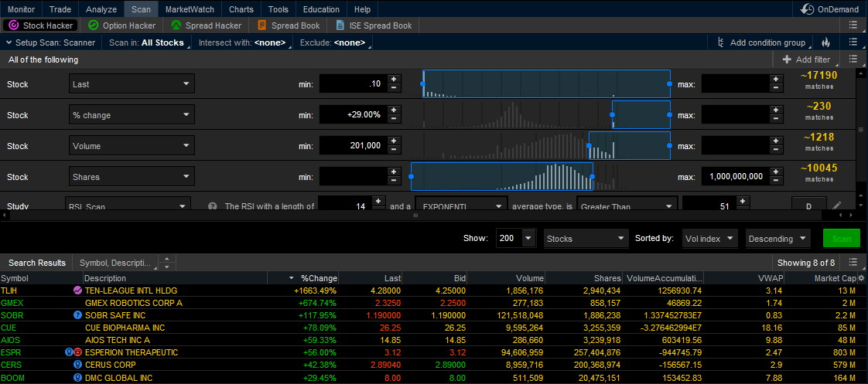Open the RSI Scan study dropdown
868x384 pixels.
128,204
